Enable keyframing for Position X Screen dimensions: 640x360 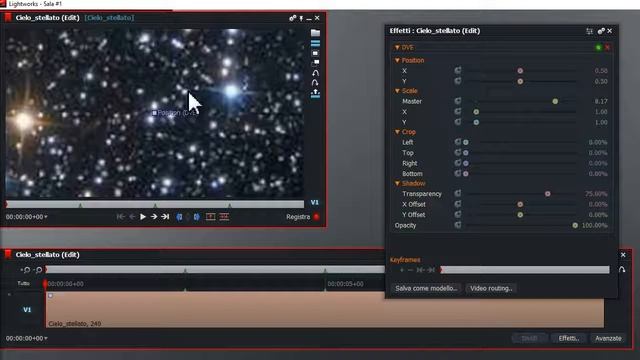(x=458, y=71)
